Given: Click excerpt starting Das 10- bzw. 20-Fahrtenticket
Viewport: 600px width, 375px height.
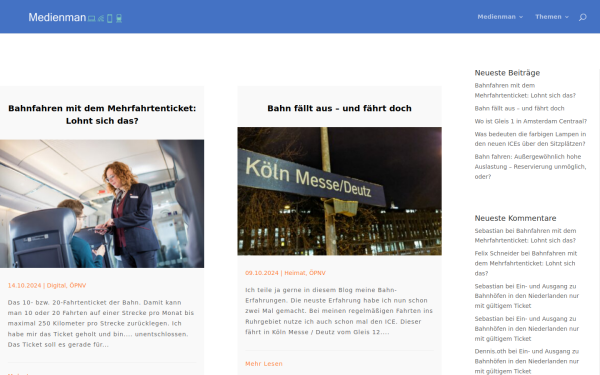Looking at the screenshot, I should click(x=101, y=323).
